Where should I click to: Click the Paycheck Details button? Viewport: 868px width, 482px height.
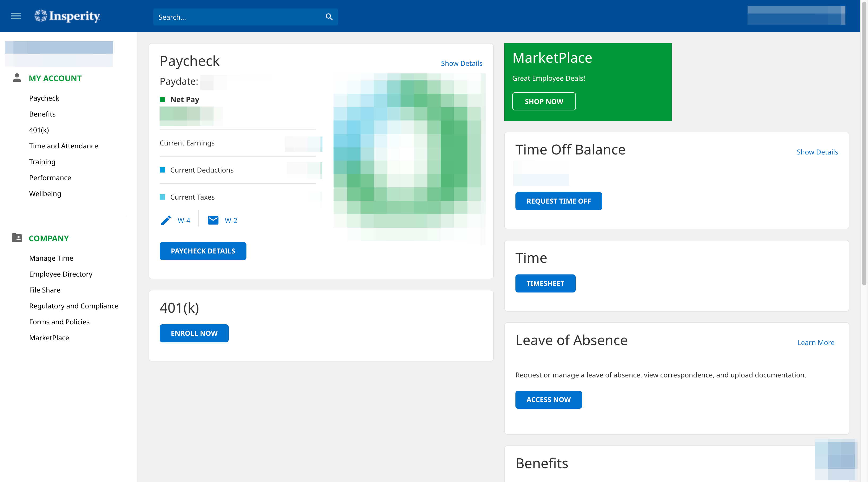point(203,251)
